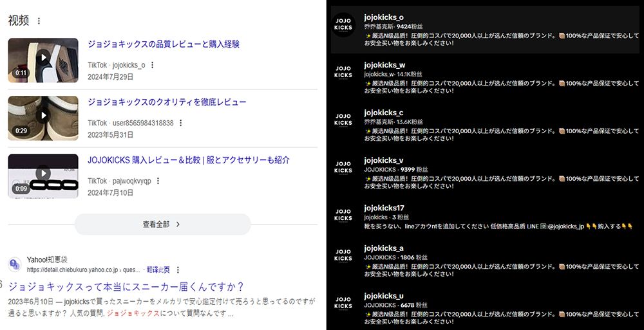
Task: Click the jojokicks_v profile avatar
Action: pyautogui.click(x=343, y=167)
